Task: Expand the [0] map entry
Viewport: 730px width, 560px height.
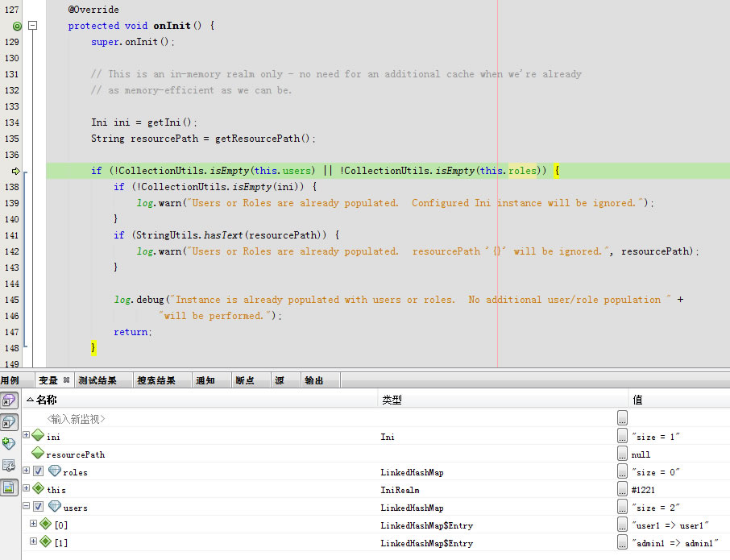Action: [34, 523]
